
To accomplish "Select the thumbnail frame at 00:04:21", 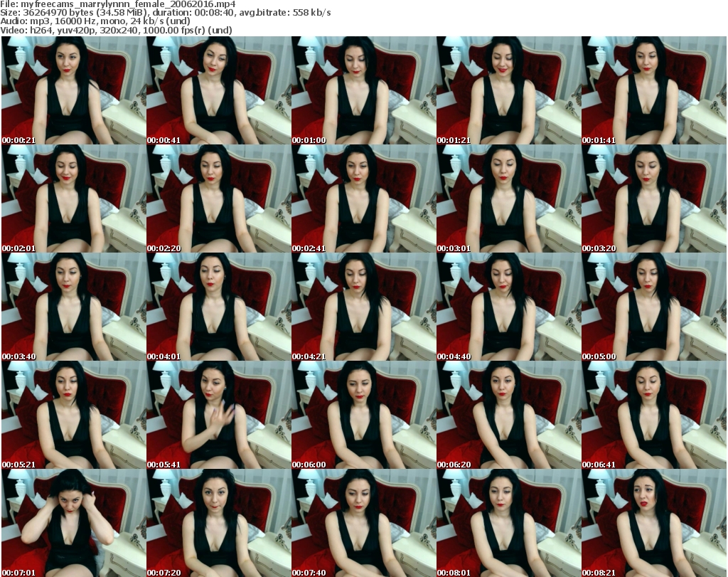I will tap(363, 307).
